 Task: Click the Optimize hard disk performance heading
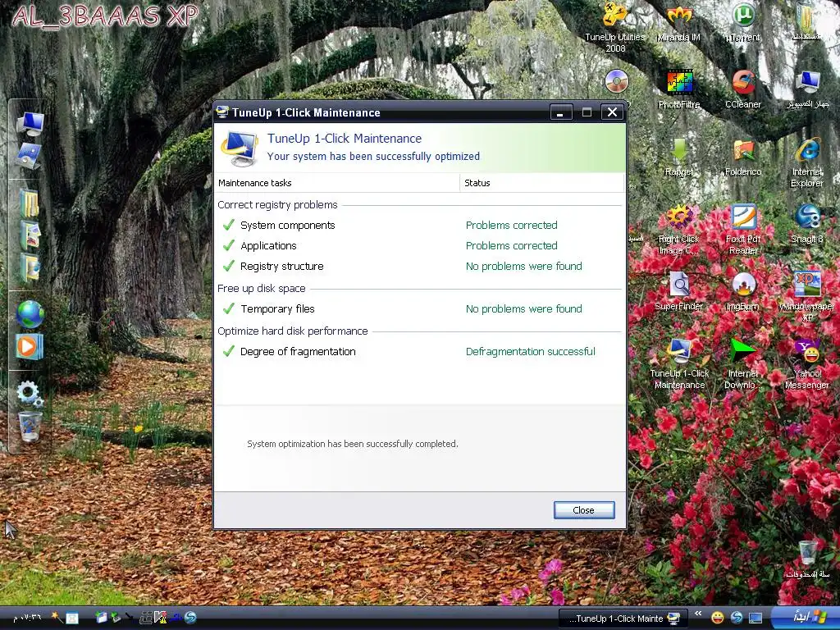pos(293,331)
